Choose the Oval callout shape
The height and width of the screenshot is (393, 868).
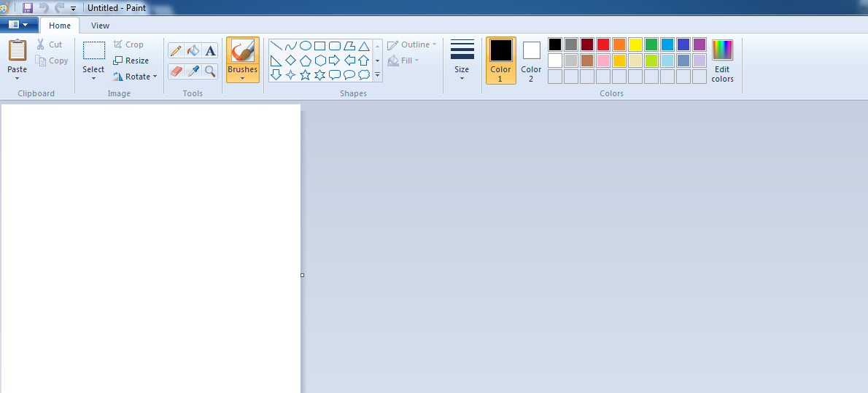click(x=349, y=74)
